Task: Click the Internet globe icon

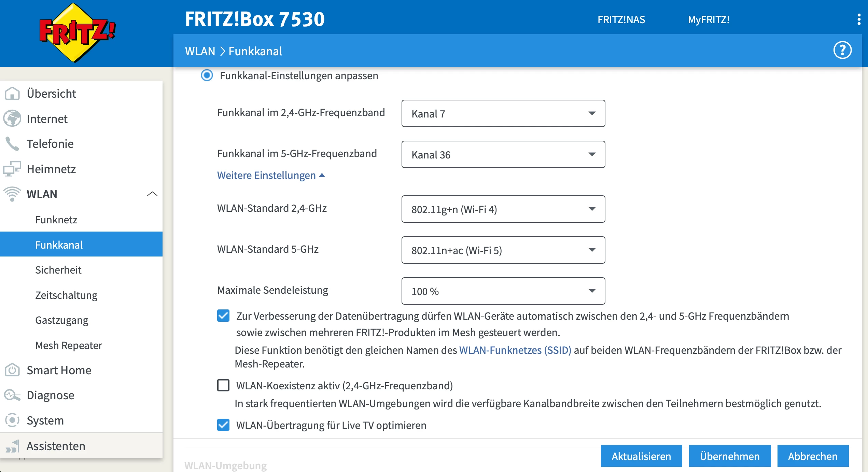Action: pos(12,119)
